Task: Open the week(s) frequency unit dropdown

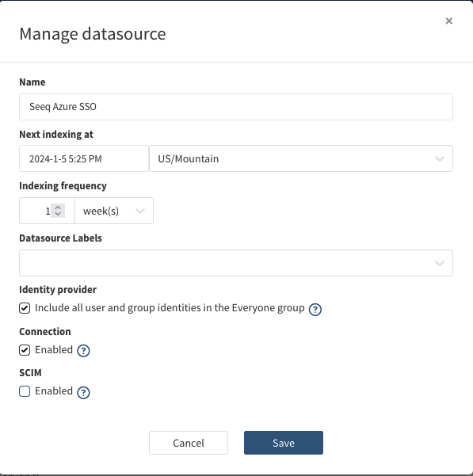Action: 114,211
